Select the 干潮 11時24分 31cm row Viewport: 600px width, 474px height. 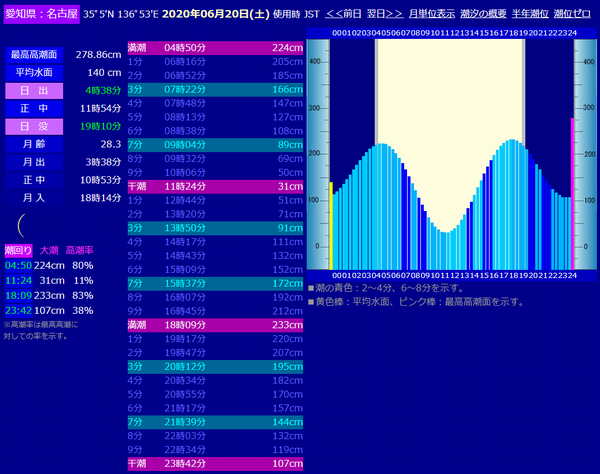(216, 186)
